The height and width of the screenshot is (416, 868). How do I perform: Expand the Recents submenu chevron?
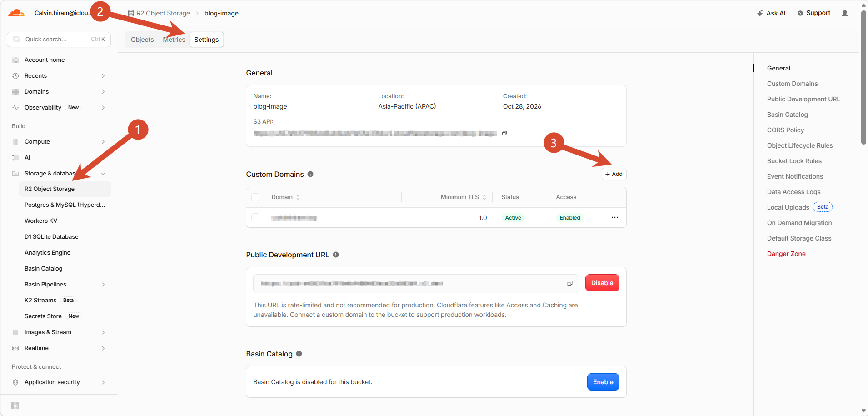point(104,76)
